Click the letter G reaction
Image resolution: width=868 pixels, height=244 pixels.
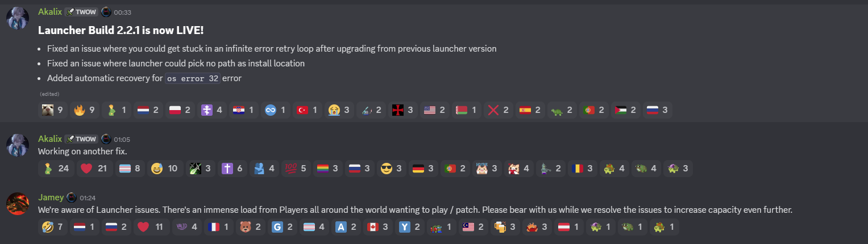tap(282, 227)
